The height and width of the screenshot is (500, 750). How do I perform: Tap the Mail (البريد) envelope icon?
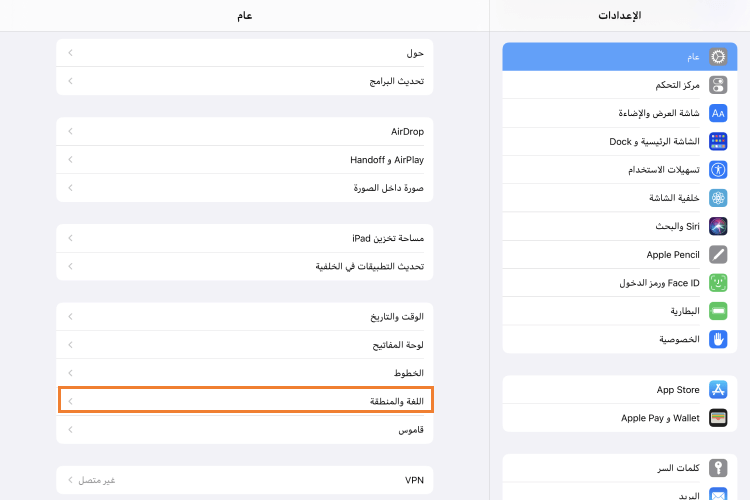tap(718, 494)
